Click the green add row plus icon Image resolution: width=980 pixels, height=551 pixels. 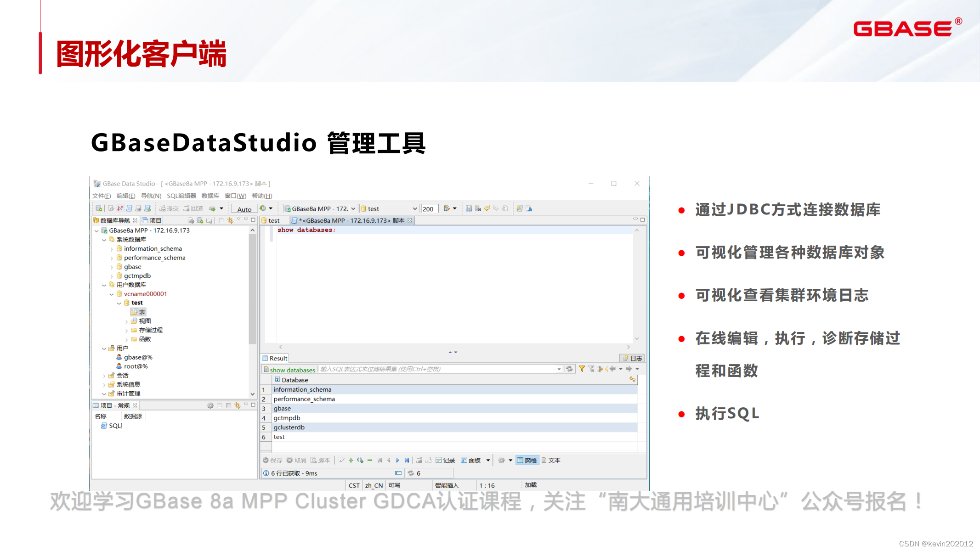(351, 460)
